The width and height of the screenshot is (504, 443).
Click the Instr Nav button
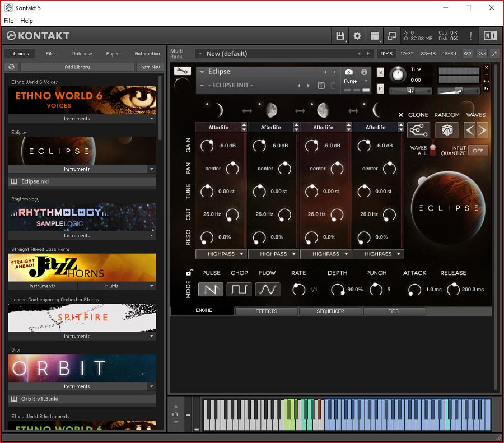click(150, 67)
